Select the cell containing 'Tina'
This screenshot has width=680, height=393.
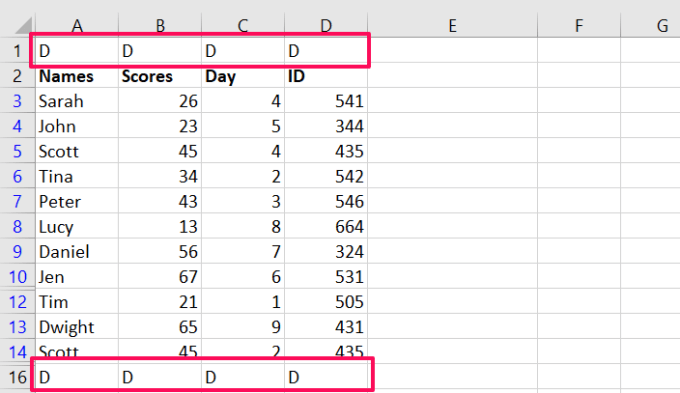77,177
